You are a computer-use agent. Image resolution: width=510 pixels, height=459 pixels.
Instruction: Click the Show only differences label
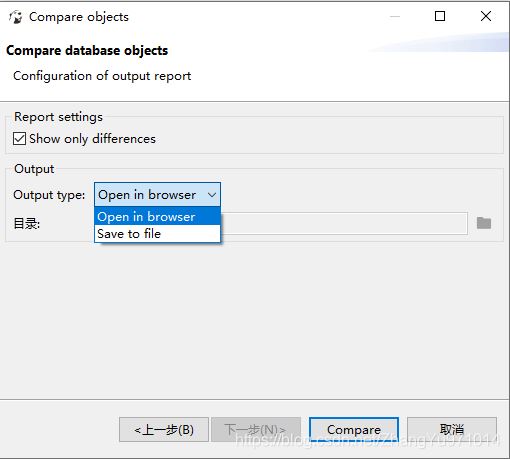pyautogui.click(x=92, y=139)
